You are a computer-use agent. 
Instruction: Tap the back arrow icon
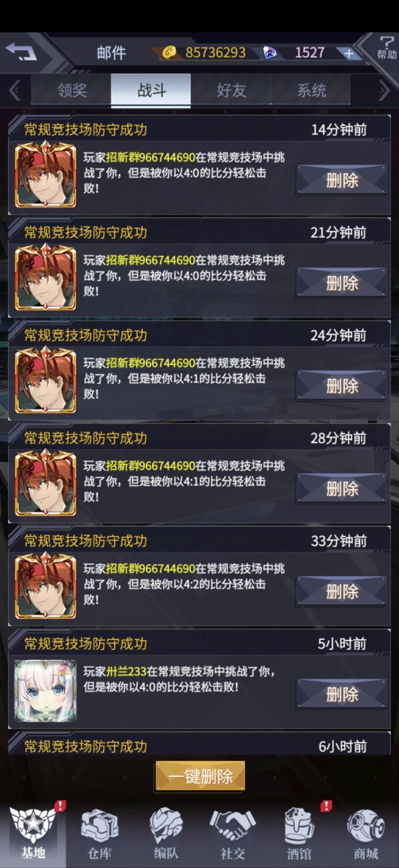coord(21,52)
